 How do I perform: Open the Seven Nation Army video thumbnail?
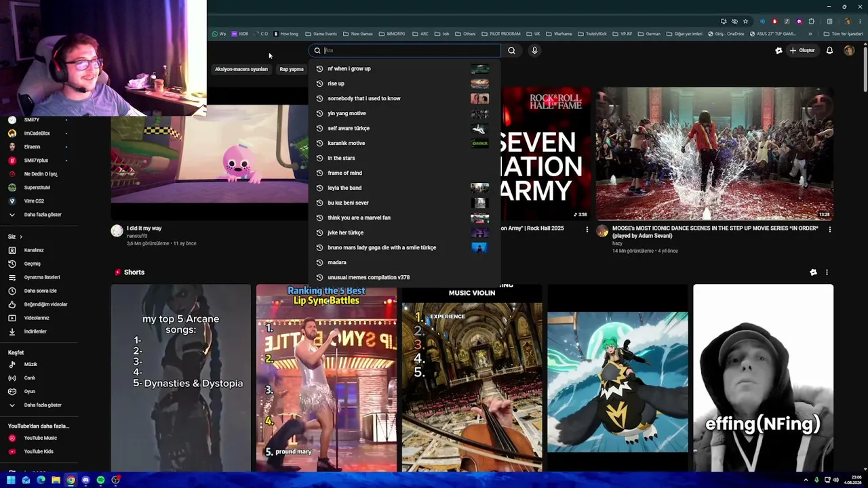click(545, 153)
